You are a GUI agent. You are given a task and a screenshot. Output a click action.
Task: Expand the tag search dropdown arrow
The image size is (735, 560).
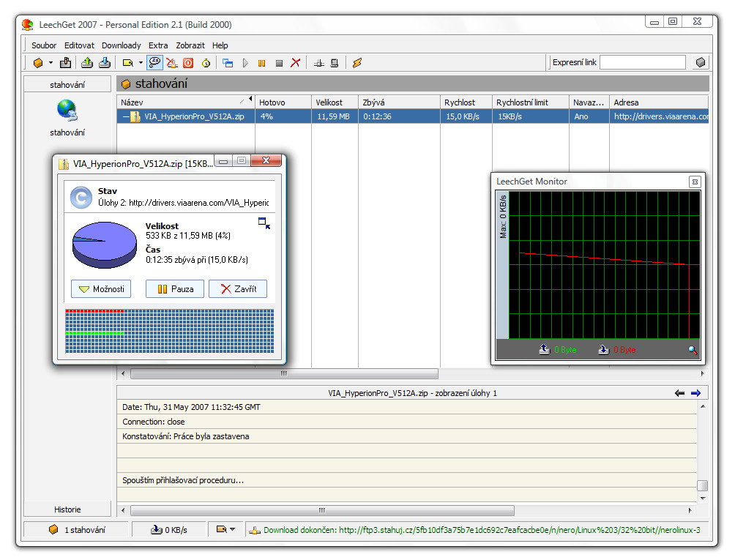point(141,63)
